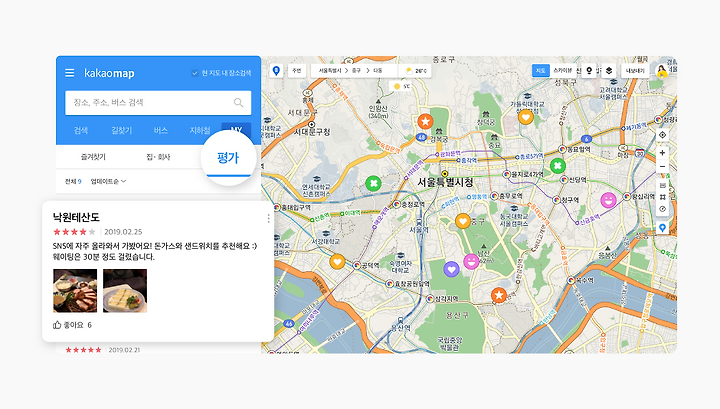Click the 서울특별시청 map label
The image size is (720, 409).
pos(444,182)
